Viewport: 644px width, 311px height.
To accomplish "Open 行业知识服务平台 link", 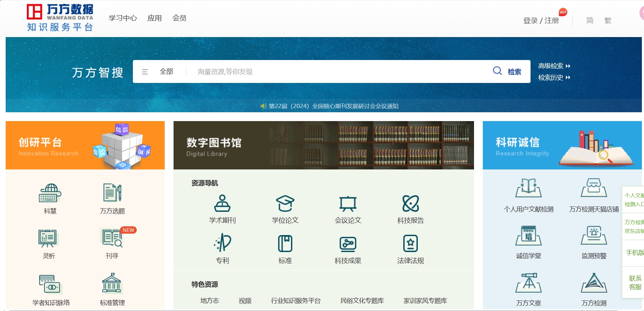I will pyautogui.click(x=295, y=301).
